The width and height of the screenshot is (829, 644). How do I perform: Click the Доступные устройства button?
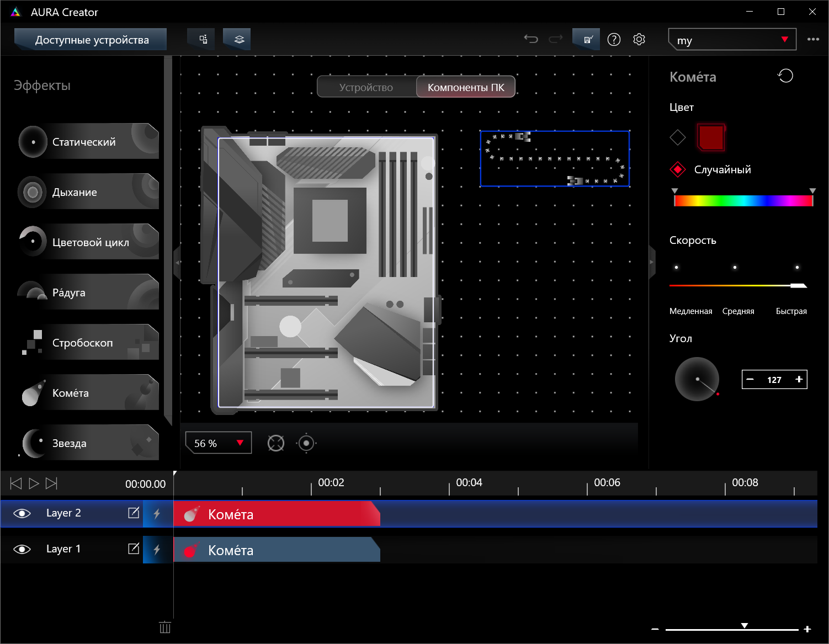[91, 40]
